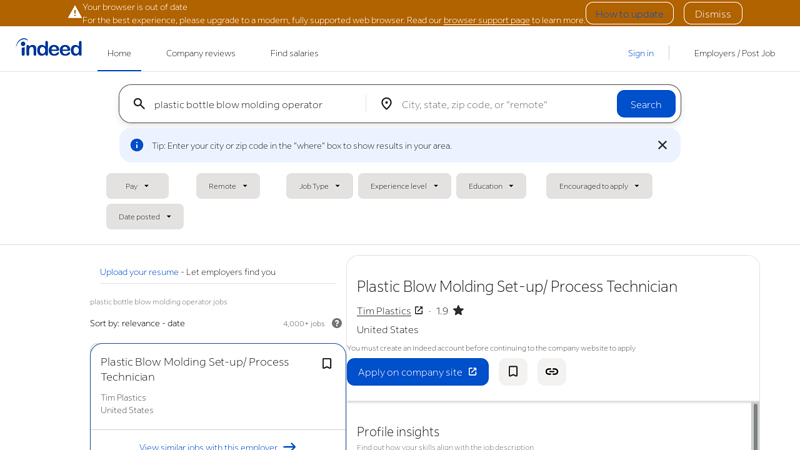Click the location pin icon
This screenshot has width=800, height=450.
(387, 104)
